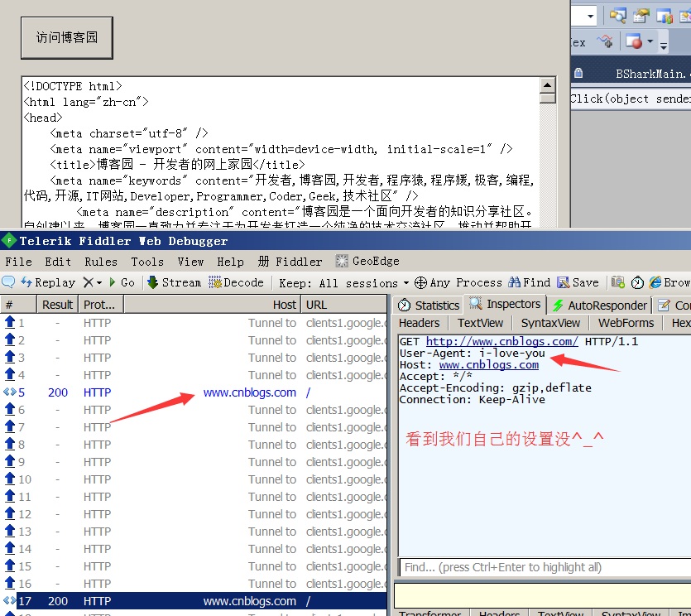Click the up arrow icon of session 14
This screenshot has width=691, height=616.
(x=10, y=548)
